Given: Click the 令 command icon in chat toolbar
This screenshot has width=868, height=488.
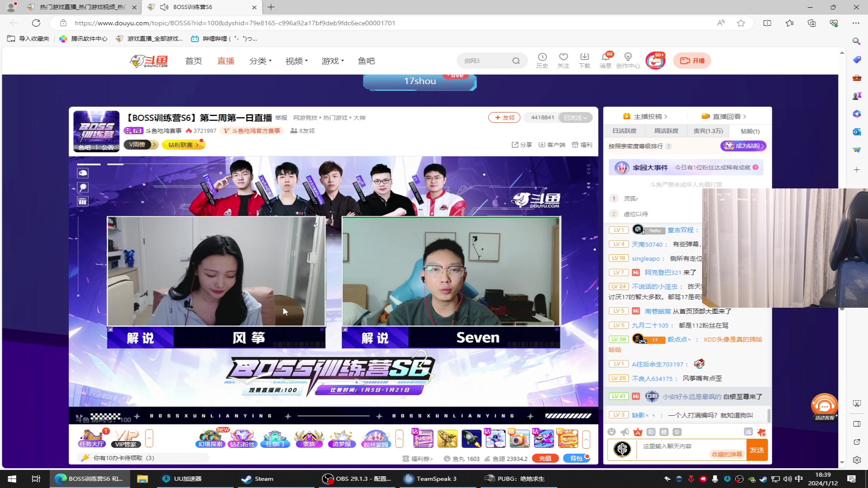Looking at the screenshot, I should click(677, 432).
